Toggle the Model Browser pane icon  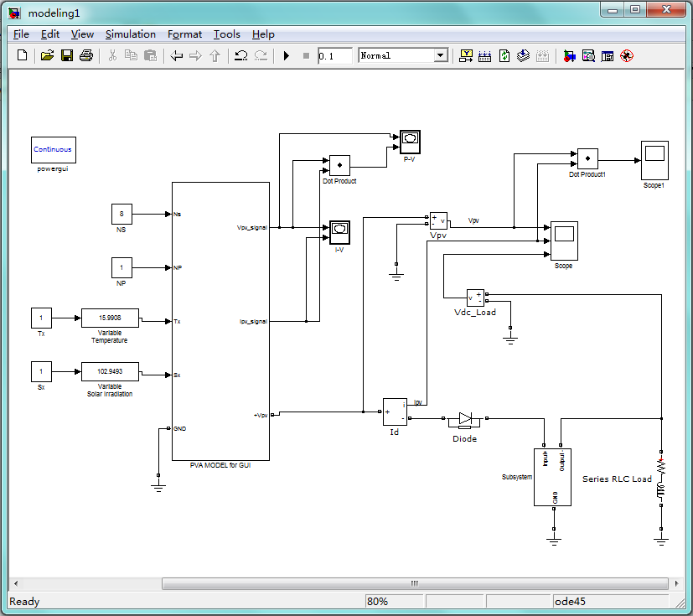607,55
